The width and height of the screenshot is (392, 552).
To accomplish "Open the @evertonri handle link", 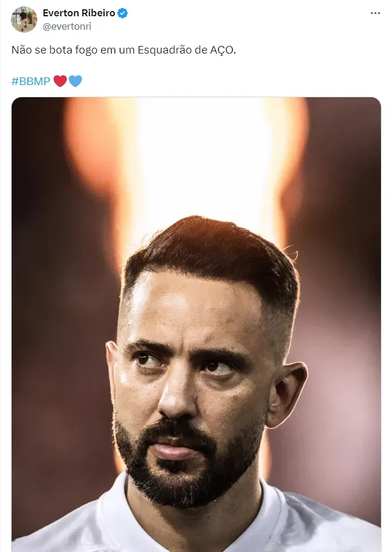I will 67,26.
